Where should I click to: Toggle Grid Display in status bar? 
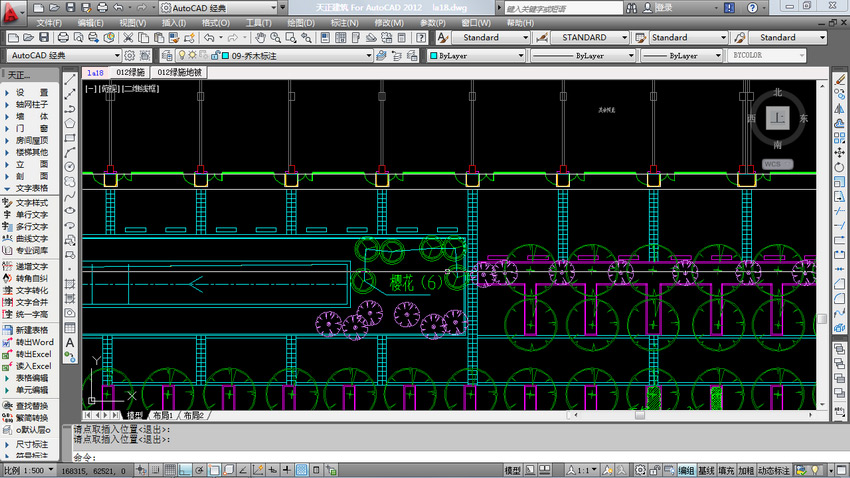click(170, 470)
